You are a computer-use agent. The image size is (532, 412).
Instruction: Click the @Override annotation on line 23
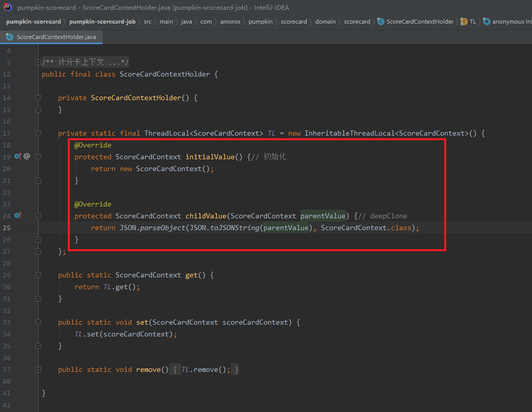click(x=93, y=204)
